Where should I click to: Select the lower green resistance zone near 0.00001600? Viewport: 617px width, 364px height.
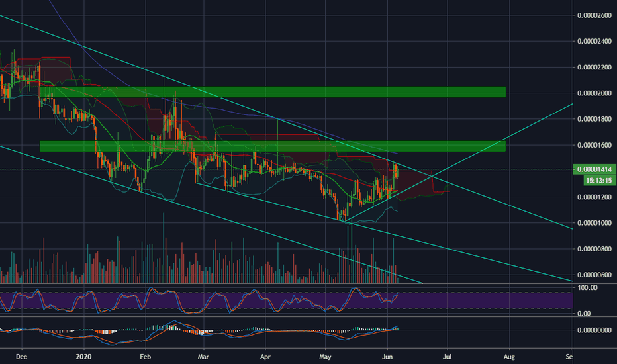tap(272, 146)
